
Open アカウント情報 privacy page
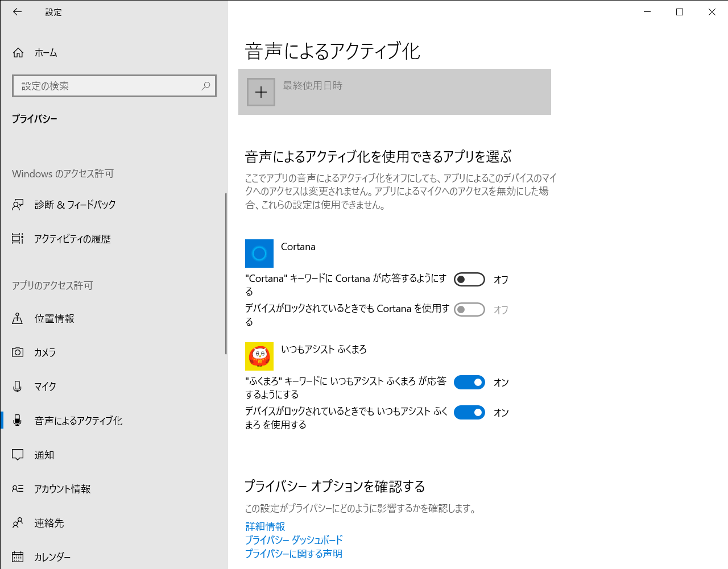click(63, 489)
